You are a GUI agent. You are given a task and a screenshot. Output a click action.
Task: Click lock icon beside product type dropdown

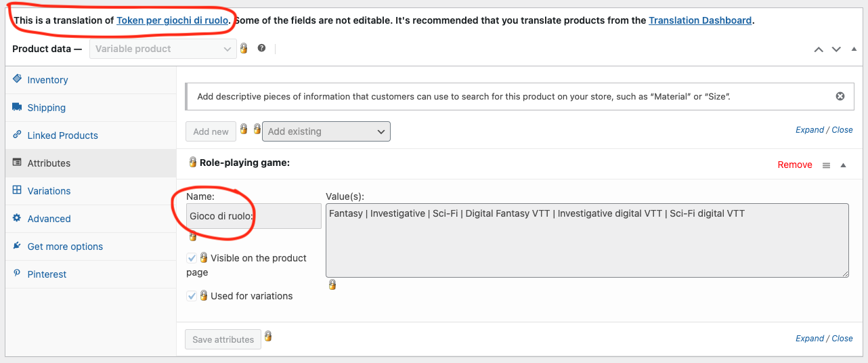pyautogui.click(x=244, y=48)
